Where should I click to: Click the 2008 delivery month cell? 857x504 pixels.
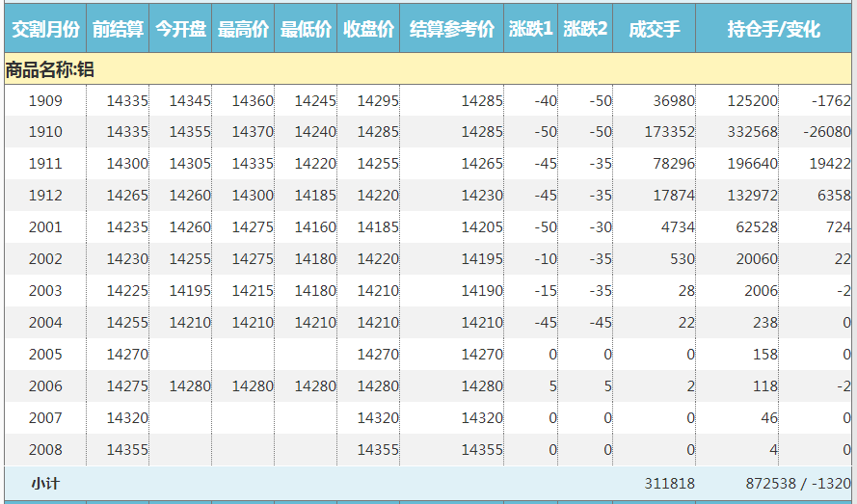point(45,450)
